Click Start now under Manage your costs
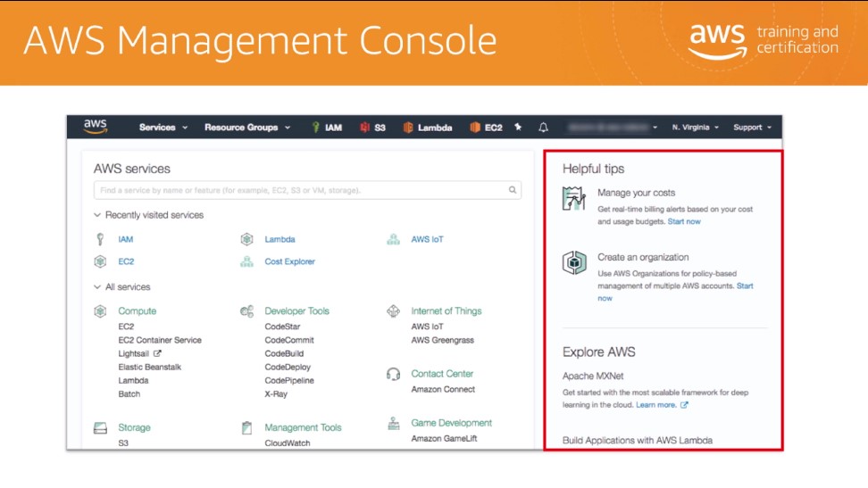The height and width of the screenshot is (488, 868). 684,221
